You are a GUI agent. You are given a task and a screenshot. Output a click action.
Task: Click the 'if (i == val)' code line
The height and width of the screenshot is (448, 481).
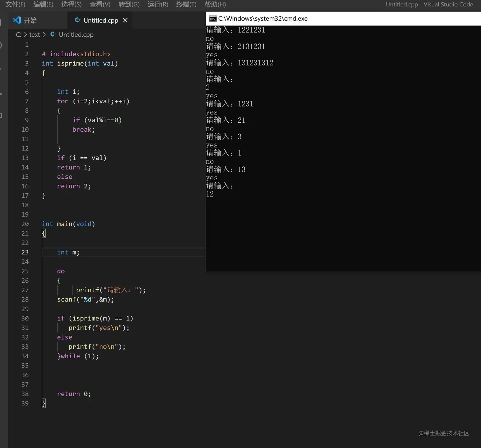click(82, 158)
